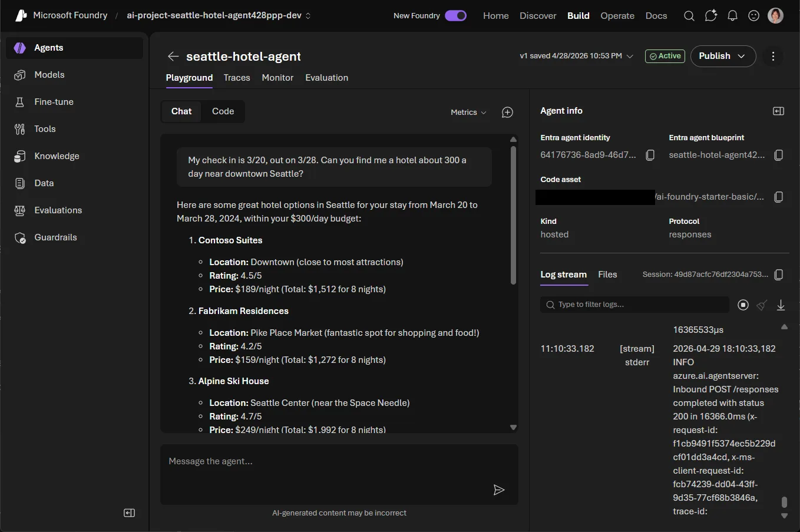Copy the session ID
This screenshot has width=800, height=532.
pyautogui.click(x=778, y=275)
